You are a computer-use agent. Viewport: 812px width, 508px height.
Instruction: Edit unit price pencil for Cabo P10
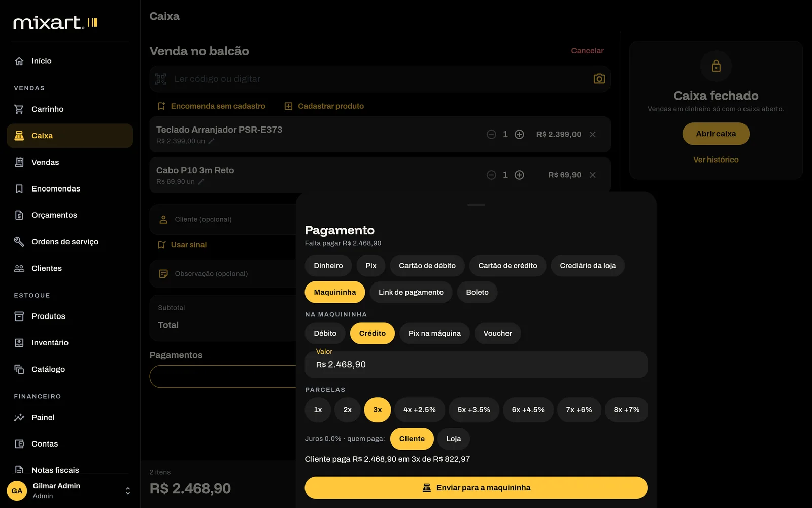click(201, 182)
